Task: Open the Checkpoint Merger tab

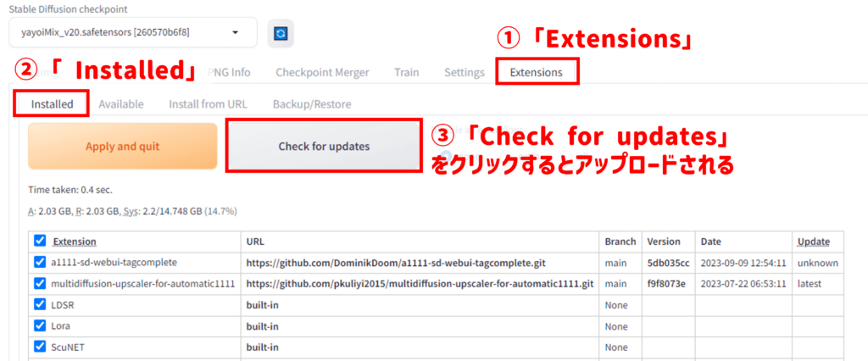Action: (322, 72)
